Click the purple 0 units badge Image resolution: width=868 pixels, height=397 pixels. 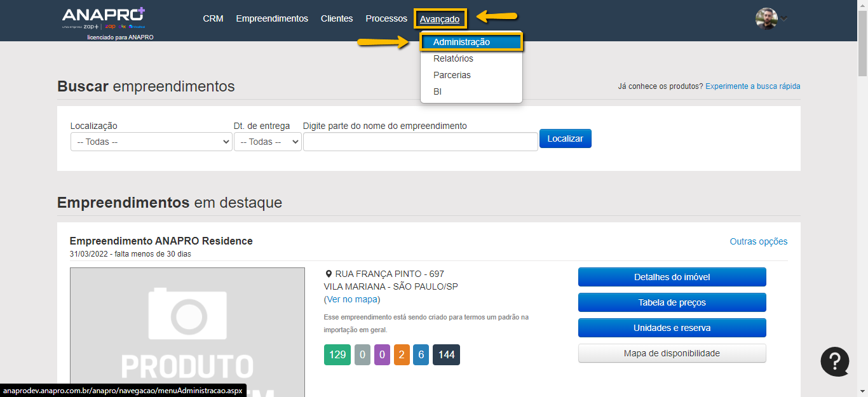(x=382, y=354)
